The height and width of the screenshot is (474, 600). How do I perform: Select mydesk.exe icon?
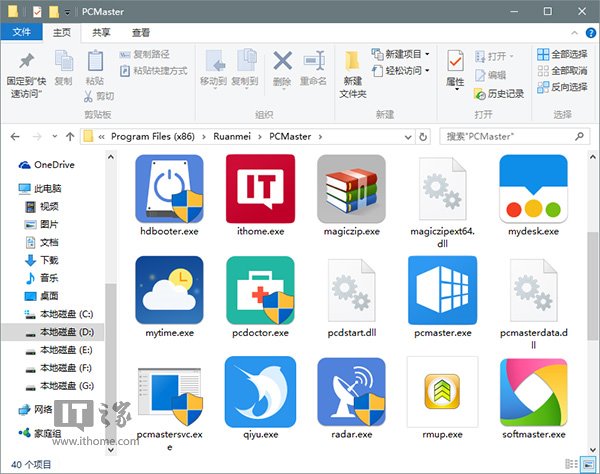533,189
